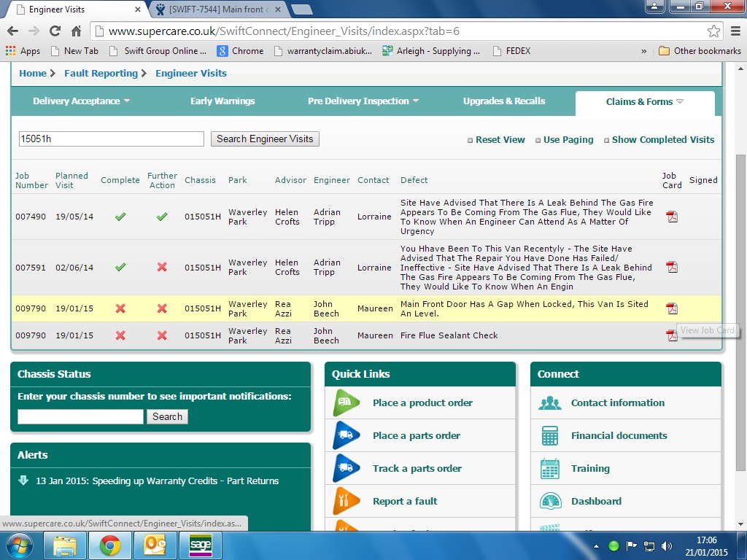
Task: Open the Apps bookmarks shortcut
Action: (23, 51)
